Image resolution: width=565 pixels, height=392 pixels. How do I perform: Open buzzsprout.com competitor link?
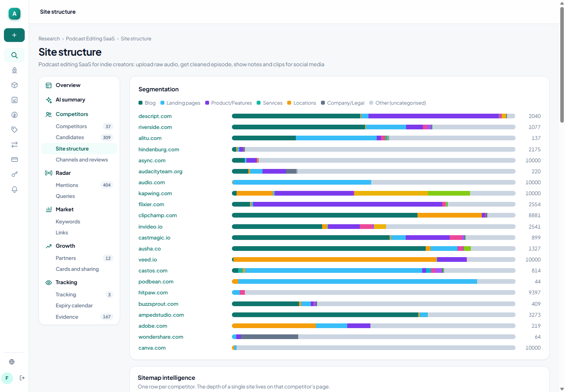click(x=158, y=304)
